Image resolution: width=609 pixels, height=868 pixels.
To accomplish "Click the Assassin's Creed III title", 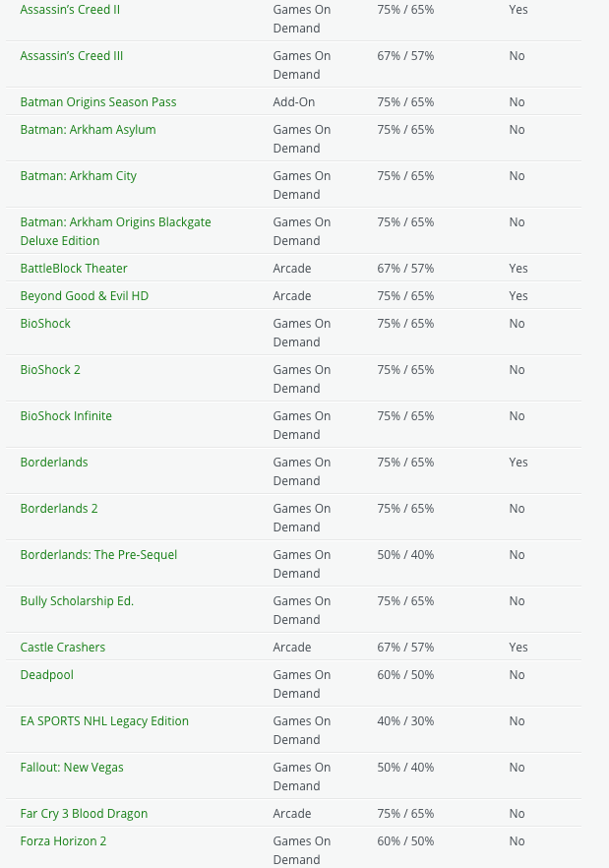I will pyautogui.click(x=72, y=56).
